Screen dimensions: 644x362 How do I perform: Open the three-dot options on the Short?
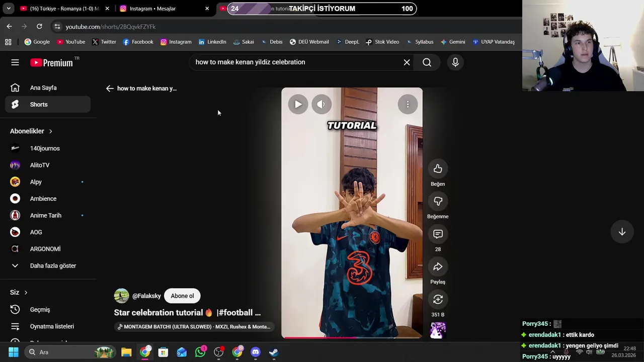[408, 105]
